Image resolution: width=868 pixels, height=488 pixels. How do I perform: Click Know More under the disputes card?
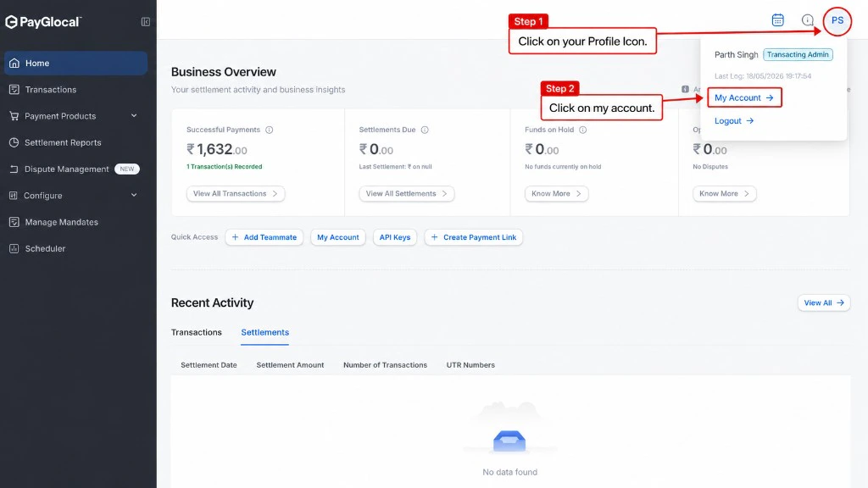(x=724, y=194)
